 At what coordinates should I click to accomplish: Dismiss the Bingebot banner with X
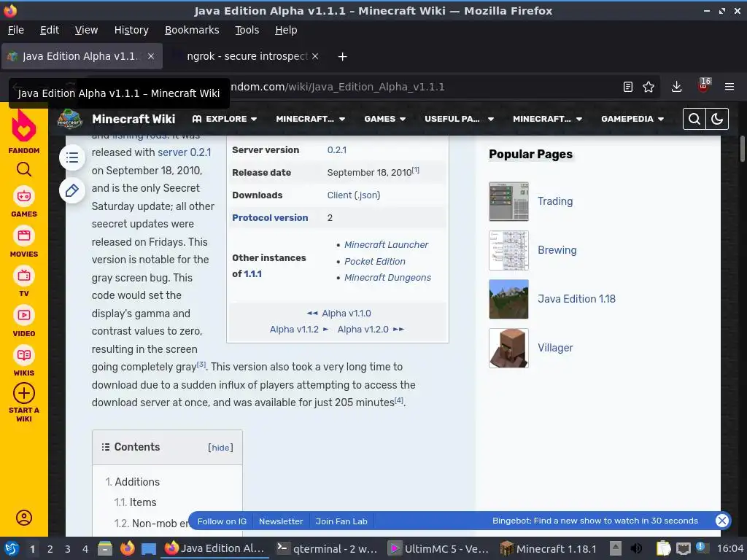point(722,521)
